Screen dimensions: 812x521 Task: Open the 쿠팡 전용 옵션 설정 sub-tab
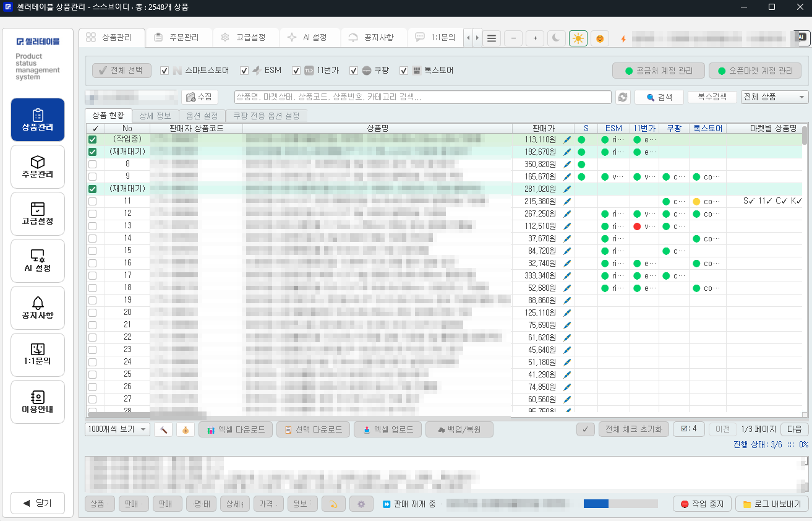pos(266,116)
